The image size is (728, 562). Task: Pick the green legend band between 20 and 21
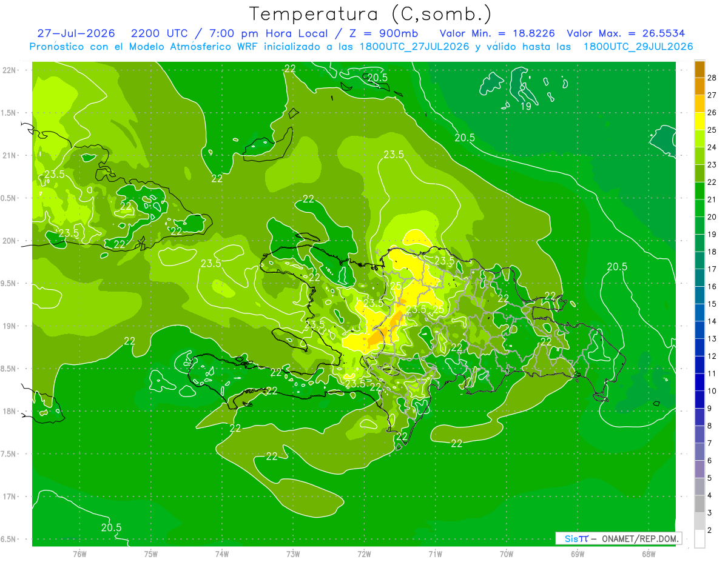tap(699, 208)
